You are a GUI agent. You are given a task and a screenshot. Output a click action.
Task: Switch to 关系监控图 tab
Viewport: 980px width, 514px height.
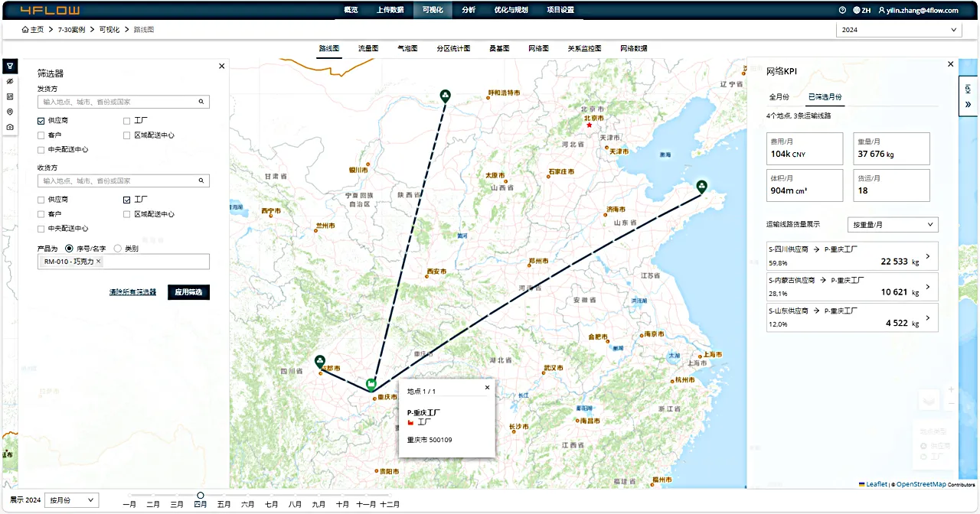pyautogui.click(x=584, y=48)
